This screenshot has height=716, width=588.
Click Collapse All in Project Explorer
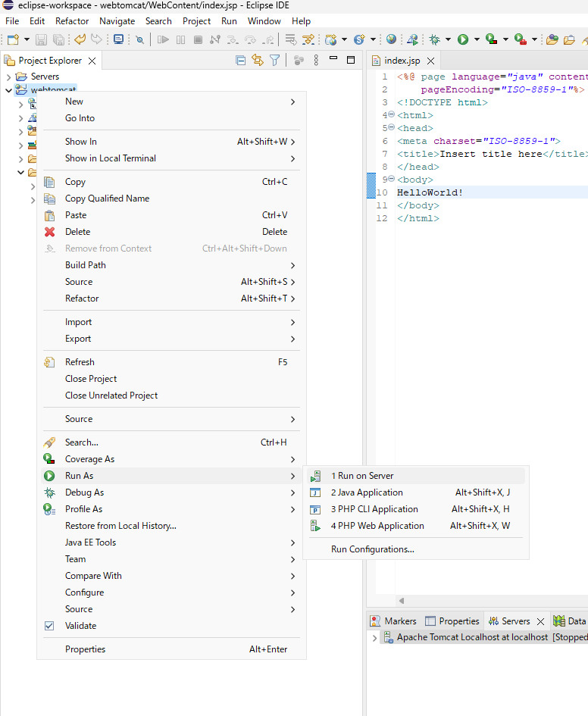pos(240,61)
